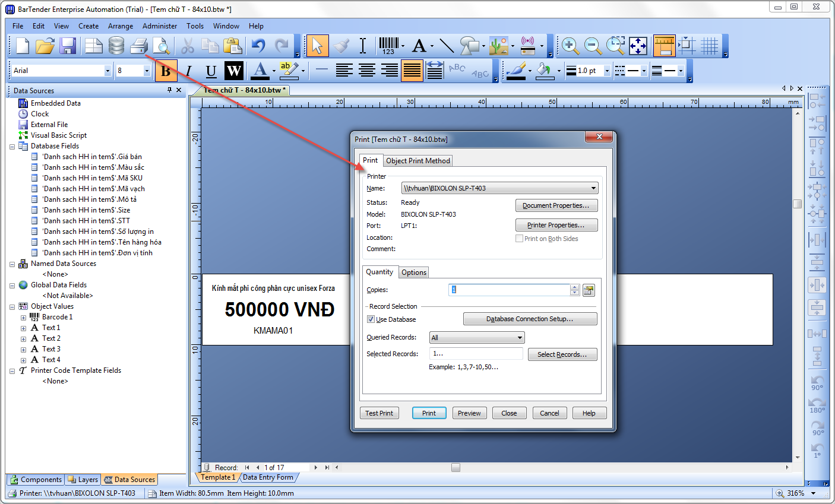Toggle Word Wrap W icon

[x=234, y=71]
